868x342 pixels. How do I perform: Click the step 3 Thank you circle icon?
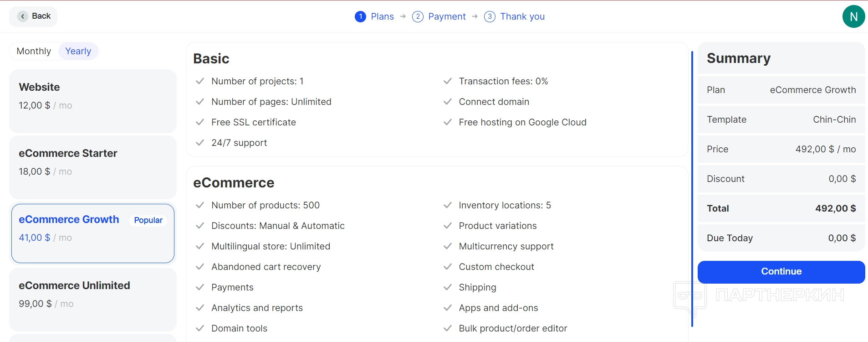[x=490, y=17]
